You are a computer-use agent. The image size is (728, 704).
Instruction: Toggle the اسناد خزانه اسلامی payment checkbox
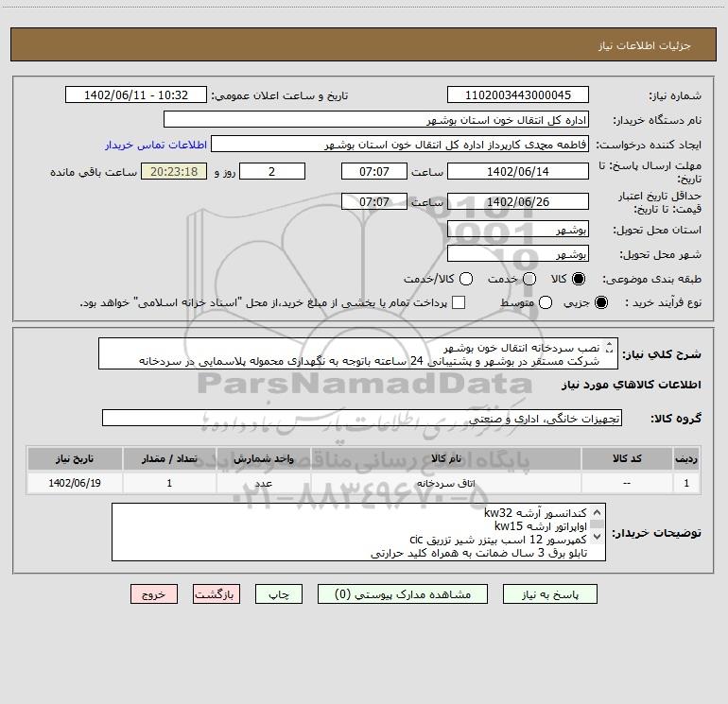coord(459,302)
